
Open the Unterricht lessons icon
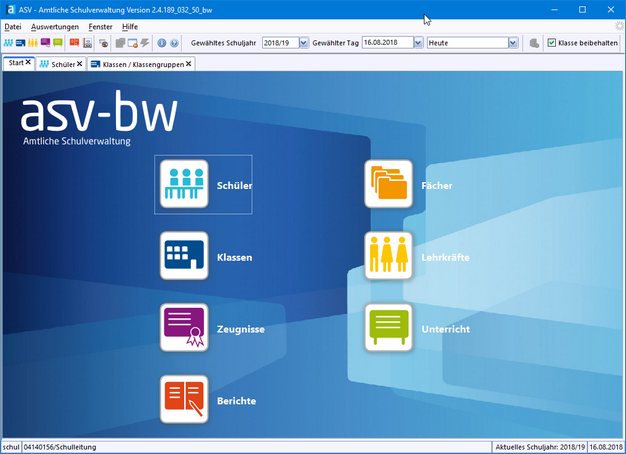pos(388,328)
